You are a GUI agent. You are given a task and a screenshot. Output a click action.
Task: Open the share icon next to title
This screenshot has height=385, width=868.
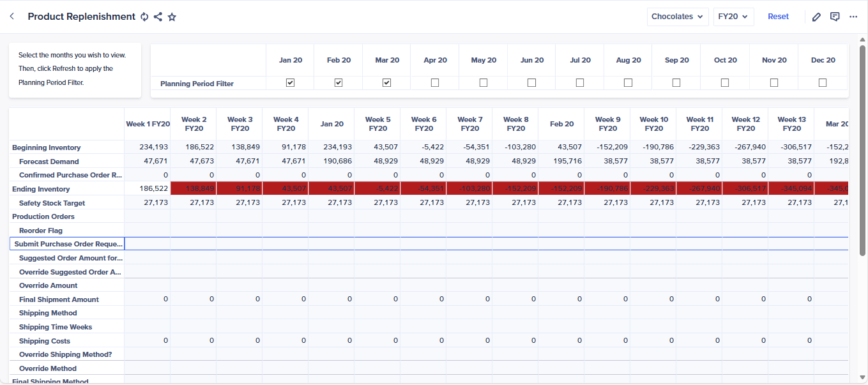(x=158, y=17)
